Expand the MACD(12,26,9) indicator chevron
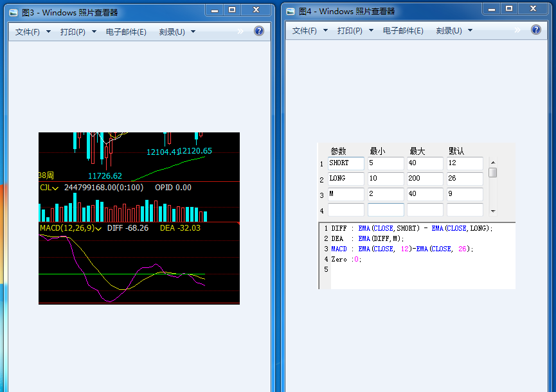The width and height of the screenshot is (556, 392). click(99, 228)
